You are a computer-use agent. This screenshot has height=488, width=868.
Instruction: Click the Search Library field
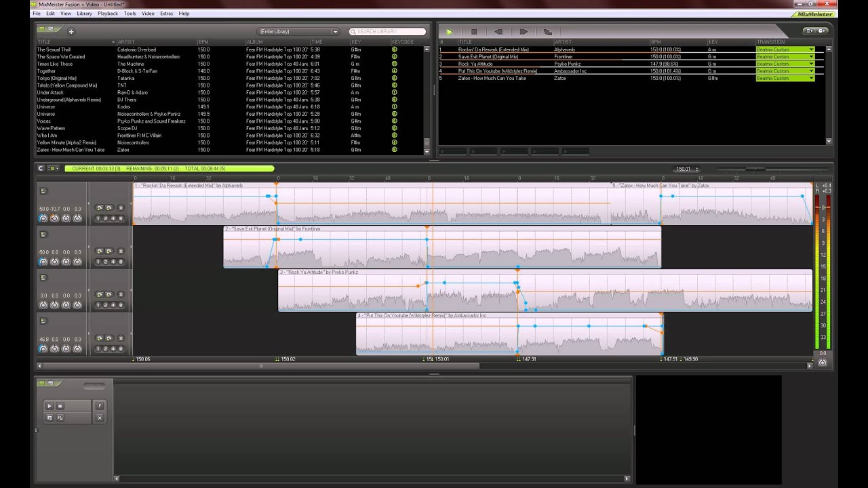click(387, 32)
